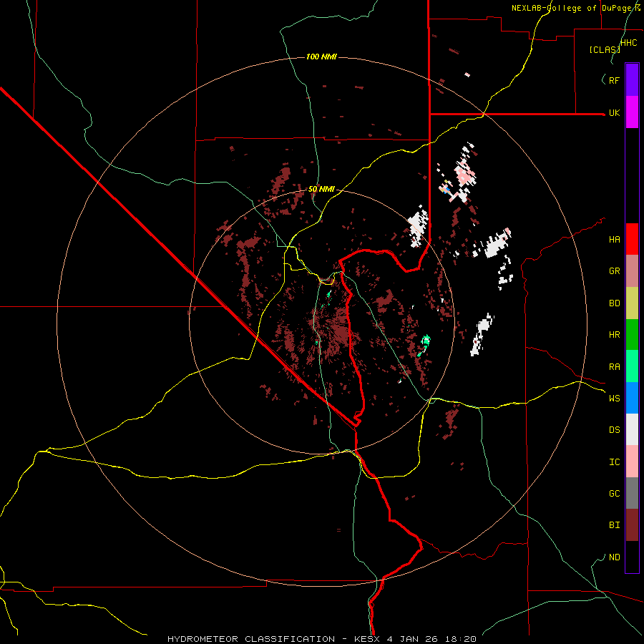Click the white DS legend swatch

pos(632,429)
